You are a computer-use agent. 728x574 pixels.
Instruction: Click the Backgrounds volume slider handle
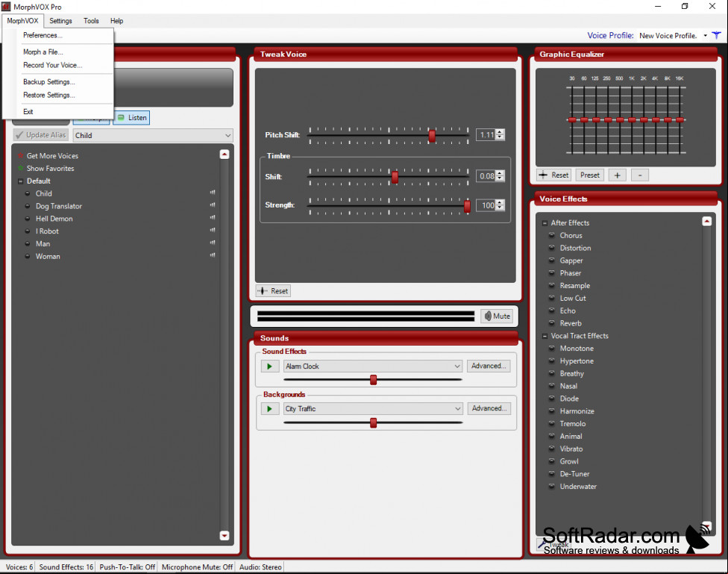pos(373,422)
